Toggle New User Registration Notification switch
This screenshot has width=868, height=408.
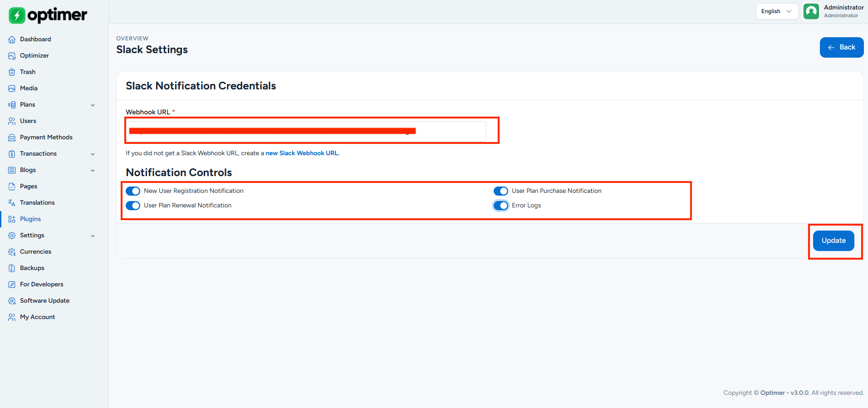point(133,191)
